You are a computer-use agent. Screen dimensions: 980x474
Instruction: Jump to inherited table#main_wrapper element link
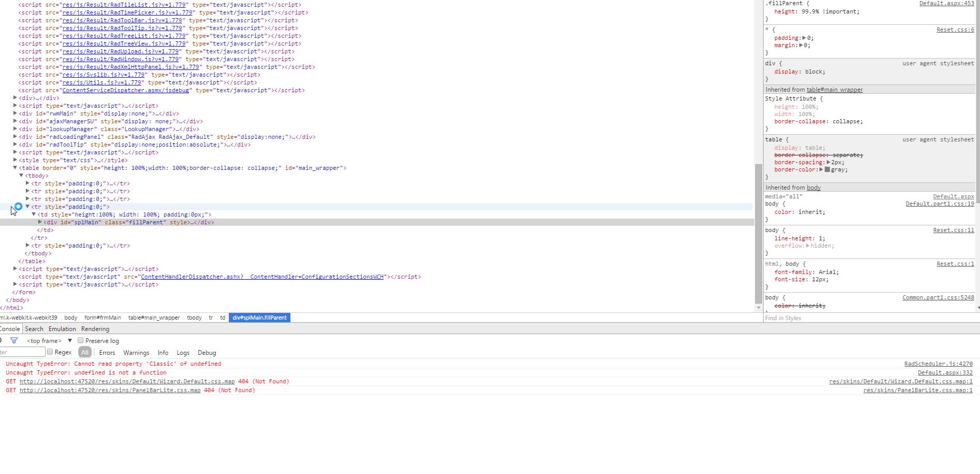[x=835, y=90]
